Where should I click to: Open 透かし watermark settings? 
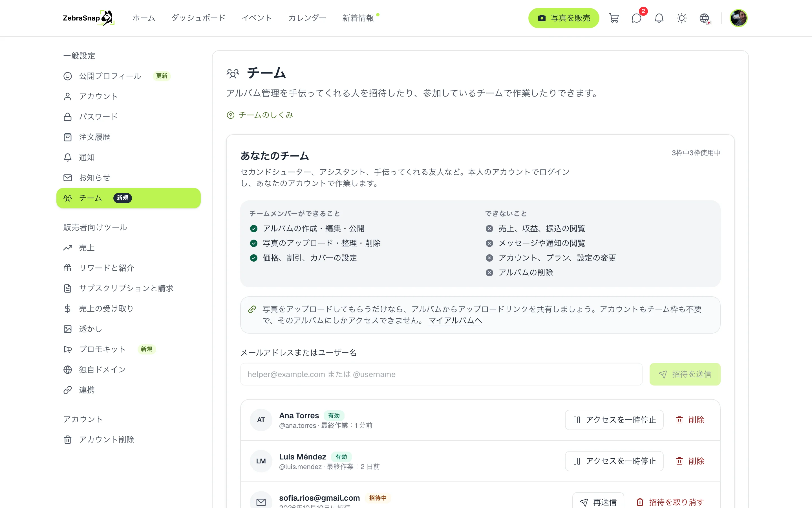click(129, 329)
